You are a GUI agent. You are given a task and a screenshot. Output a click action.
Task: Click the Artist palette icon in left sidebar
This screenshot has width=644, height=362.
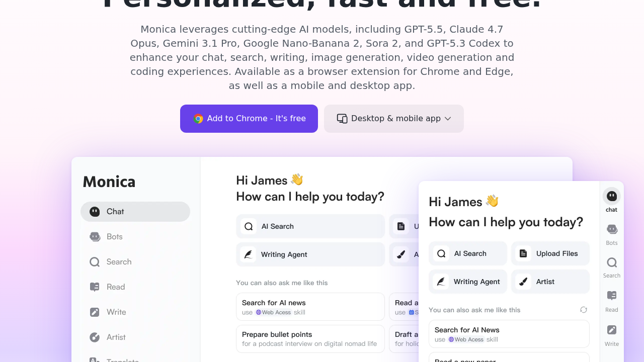[x=95, y=337]
